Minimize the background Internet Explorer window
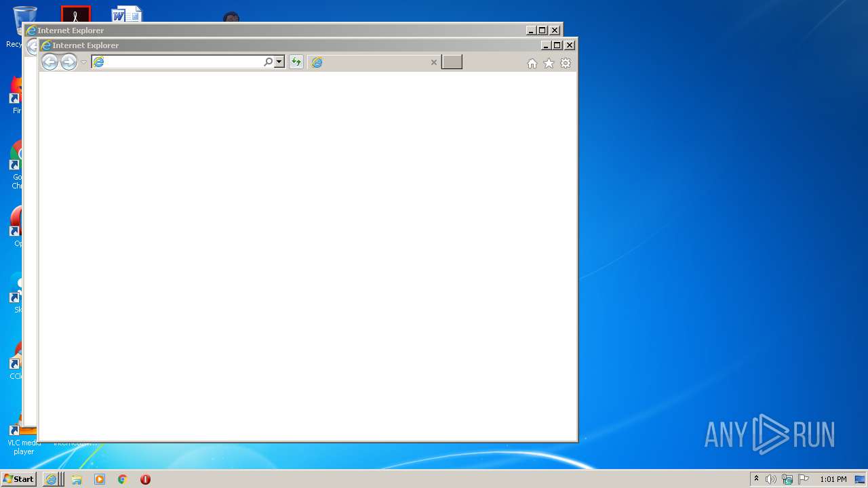Screen dimensions: 868x488 point(531,30)
